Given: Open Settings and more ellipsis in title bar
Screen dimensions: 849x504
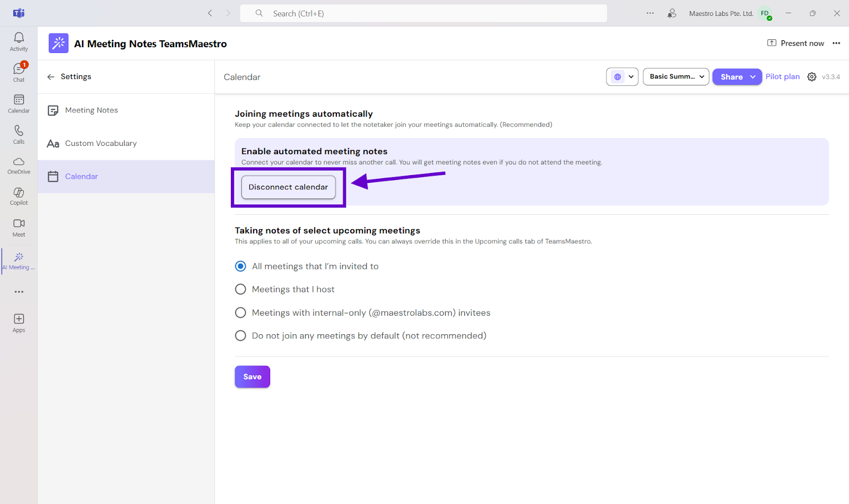Looking at the screenshot, I should [x=650, y=13].
